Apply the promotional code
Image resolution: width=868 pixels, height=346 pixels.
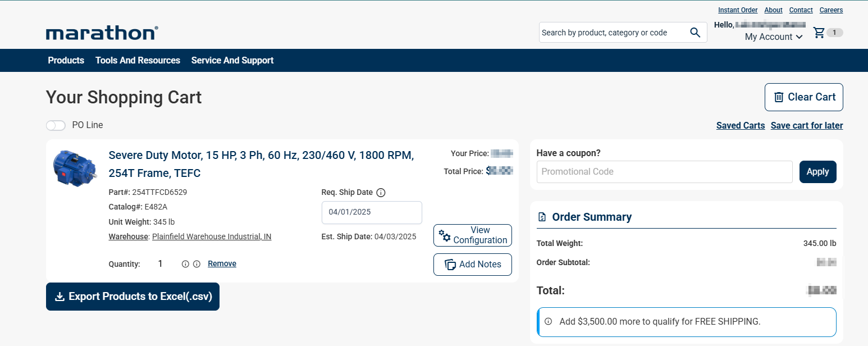817,172
